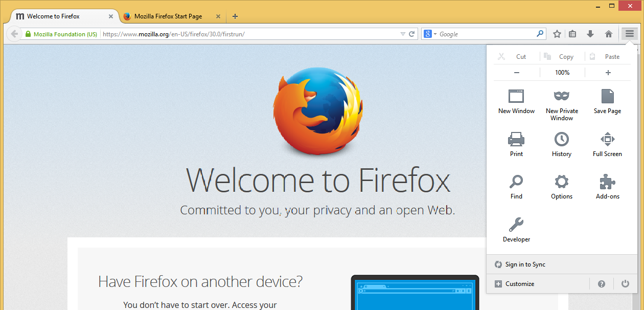The width and height of the screenshot is (644, 310).
Task: Zoom in with the plus button
Action: point(608,73)
